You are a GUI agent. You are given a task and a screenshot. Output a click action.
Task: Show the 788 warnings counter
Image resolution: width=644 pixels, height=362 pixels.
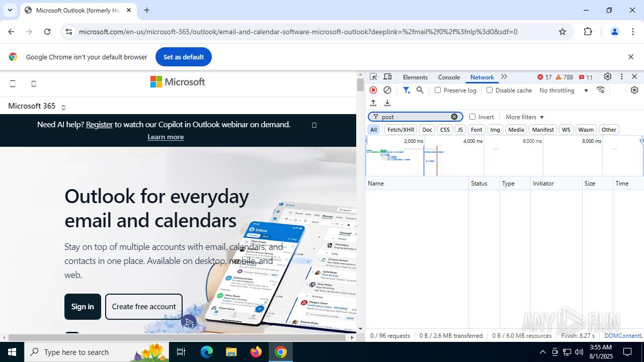(565, 77)
